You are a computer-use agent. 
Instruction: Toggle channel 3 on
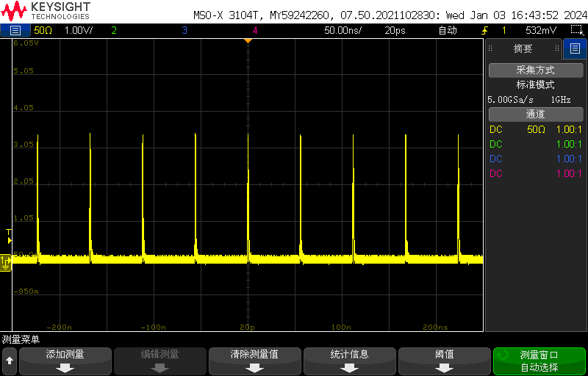(x=184, y=30)
